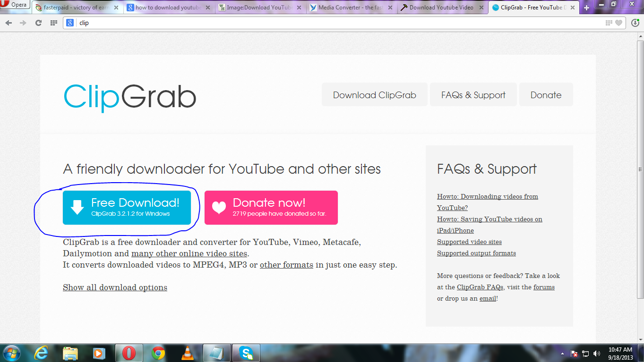Open the Action Center flag icon
The width and height of the screenshot is (644, 362).
point(575,353)
